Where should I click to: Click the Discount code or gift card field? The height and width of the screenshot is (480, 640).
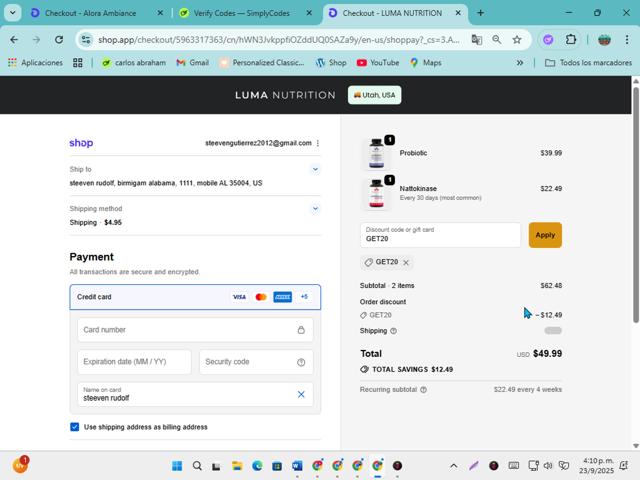[x=440, y=235]
